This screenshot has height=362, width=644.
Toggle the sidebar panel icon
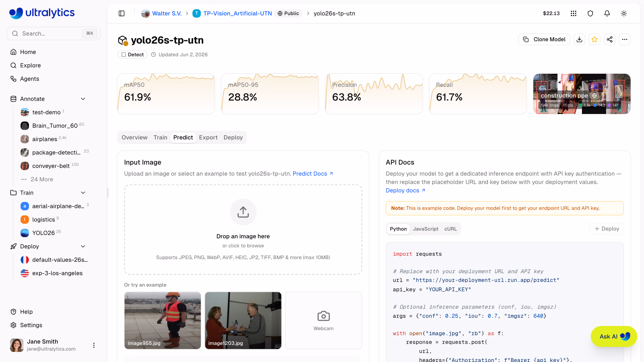122,13
